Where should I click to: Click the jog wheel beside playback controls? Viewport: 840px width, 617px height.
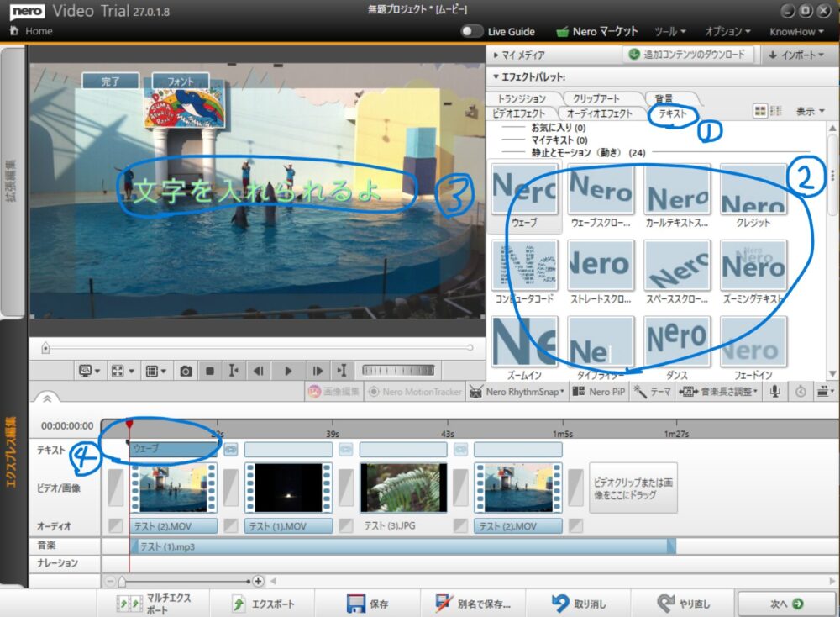pos(398,371)
